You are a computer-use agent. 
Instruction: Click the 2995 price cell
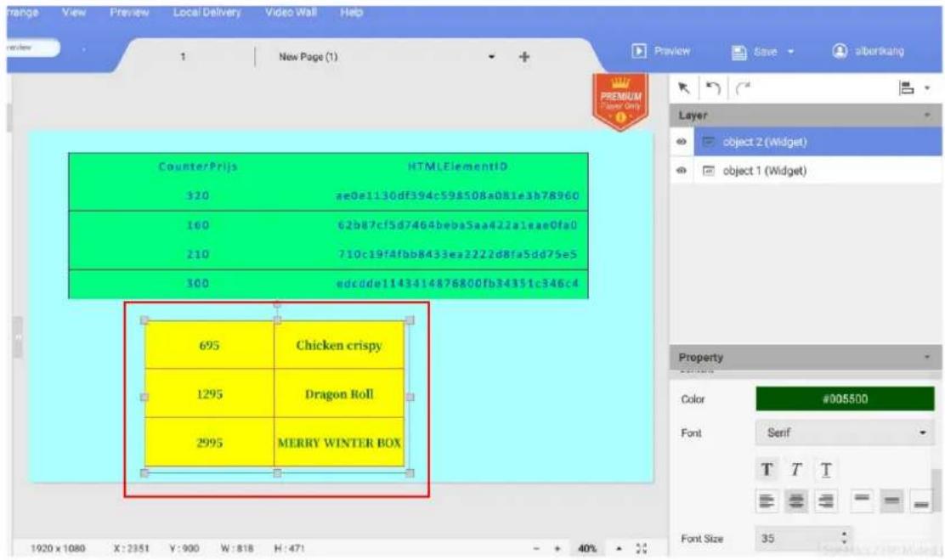209,443
